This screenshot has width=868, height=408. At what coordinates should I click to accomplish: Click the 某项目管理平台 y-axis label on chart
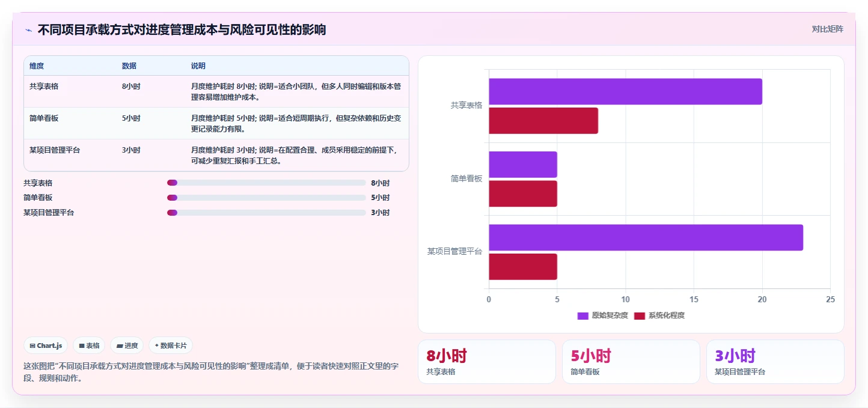(x=455, y=251)
